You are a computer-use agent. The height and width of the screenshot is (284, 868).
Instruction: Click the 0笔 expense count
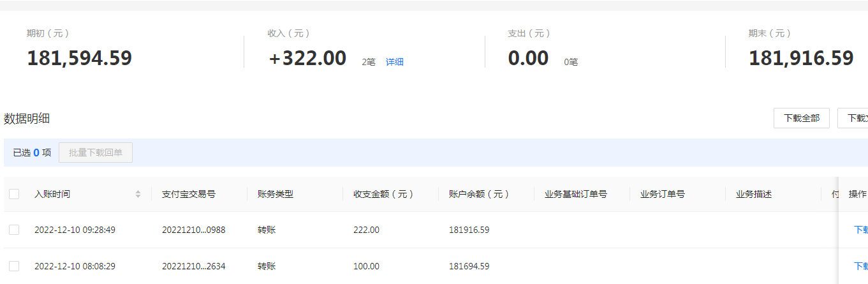pos(571,62)
